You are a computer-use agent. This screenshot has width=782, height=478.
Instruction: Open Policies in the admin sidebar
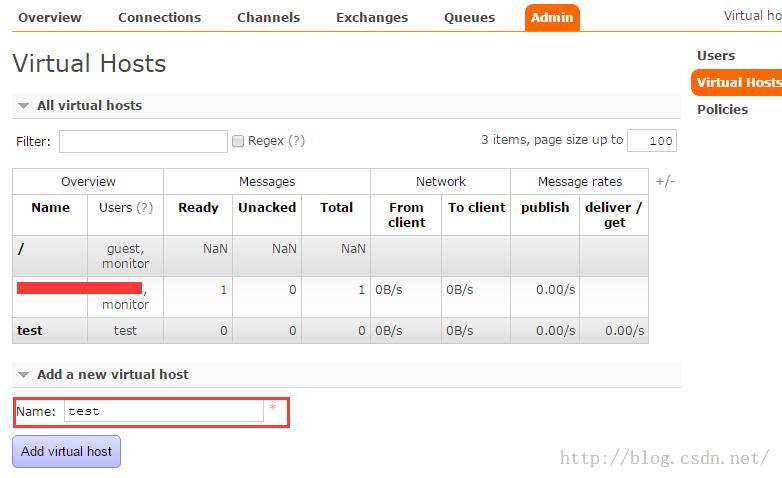(x=722, y=109)
